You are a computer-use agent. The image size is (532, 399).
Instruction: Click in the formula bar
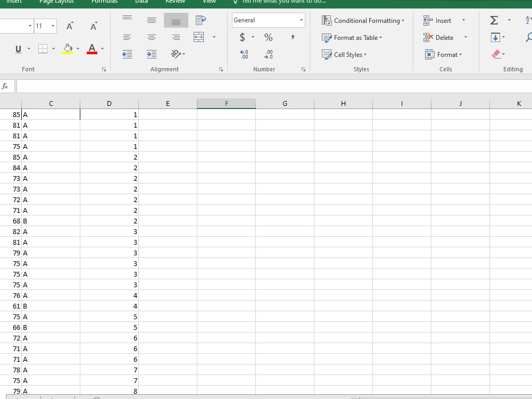click(274, 86)
